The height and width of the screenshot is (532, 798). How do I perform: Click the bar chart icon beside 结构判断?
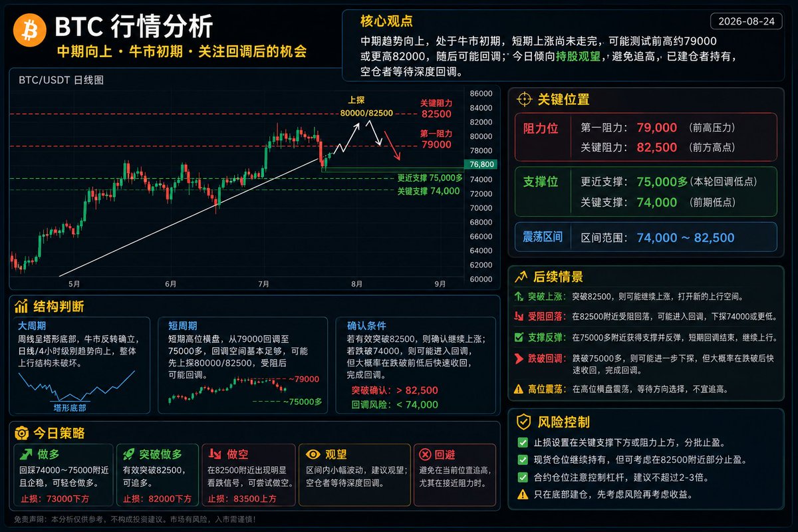coord(21,307)
